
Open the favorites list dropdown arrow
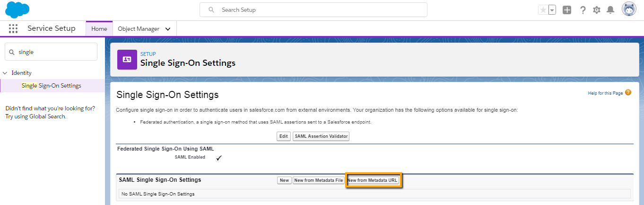(552, 10)
